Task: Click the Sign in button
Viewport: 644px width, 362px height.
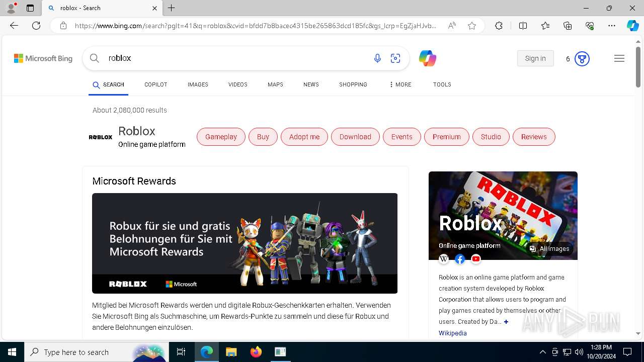Action: coord(535,58)
